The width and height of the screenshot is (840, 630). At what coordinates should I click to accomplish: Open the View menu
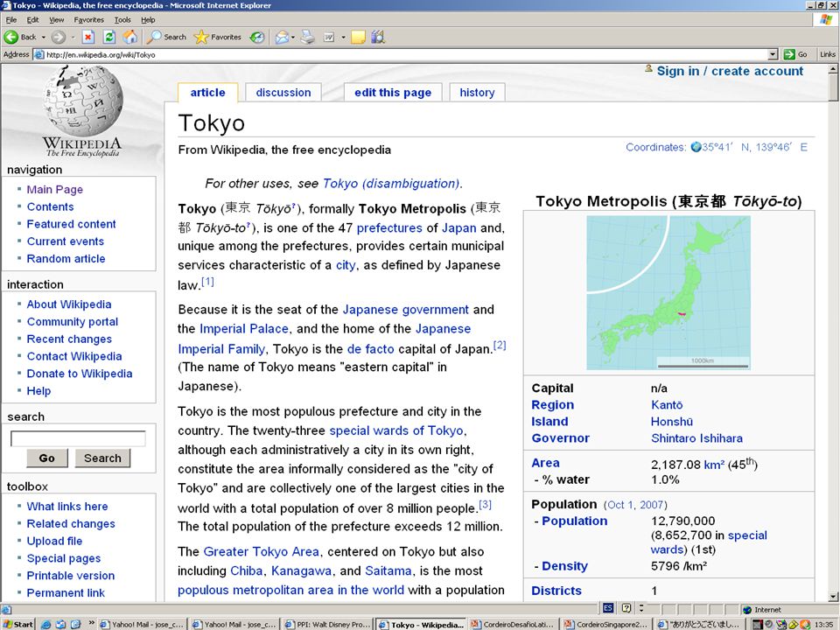pos(56,20)
